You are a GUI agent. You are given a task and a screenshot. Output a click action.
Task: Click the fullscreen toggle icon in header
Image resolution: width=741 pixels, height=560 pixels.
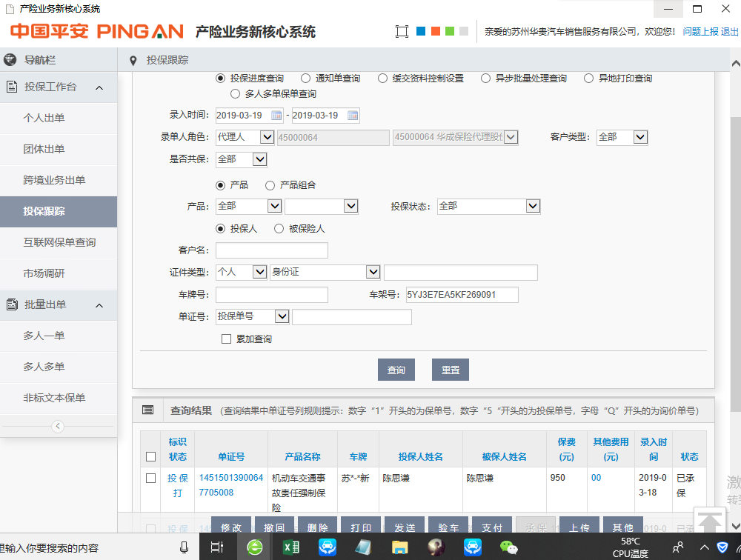pos(402,32)
